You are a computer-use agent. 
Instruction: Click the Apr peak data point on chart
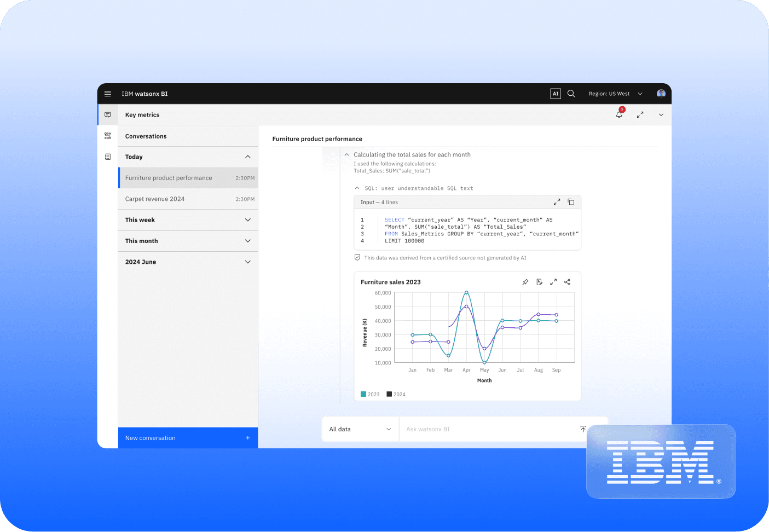[x=466, y=293]
